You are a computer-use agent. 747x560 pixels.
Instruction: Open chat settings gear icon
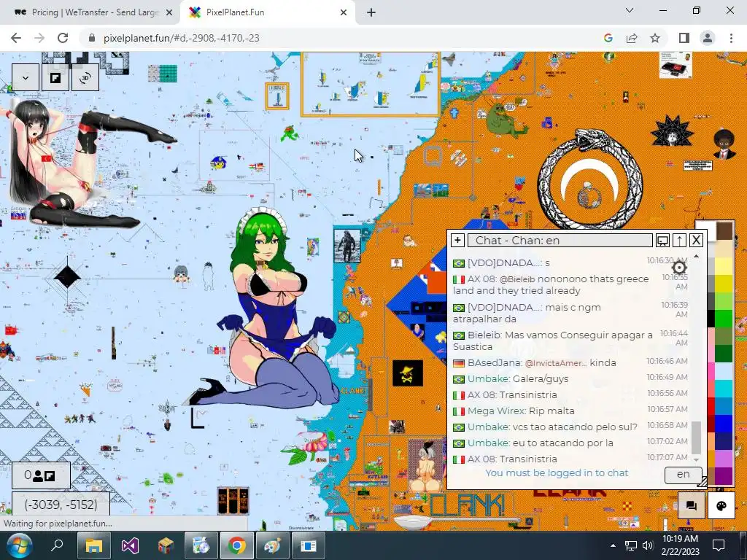[679, 267]
